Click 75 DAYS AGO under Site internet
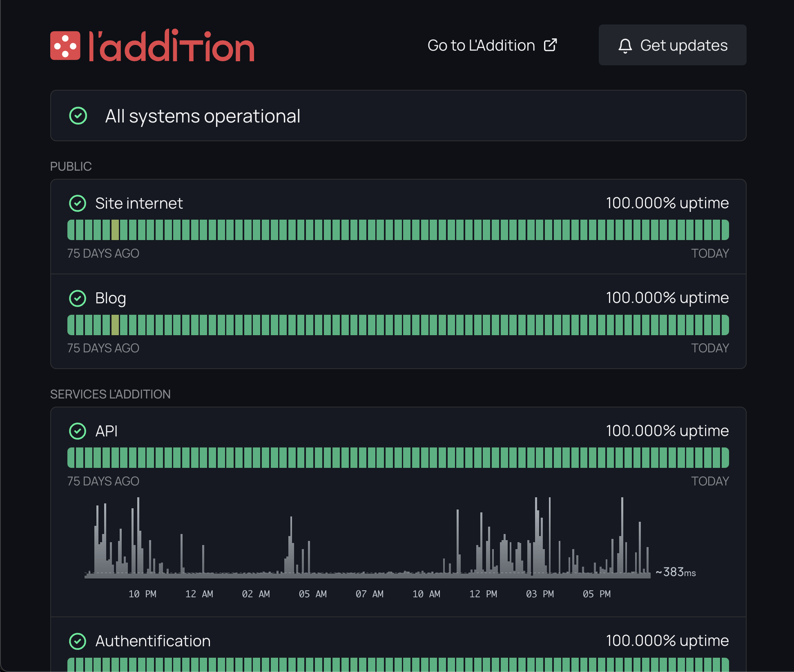Image resolution: width=794 pixels, height=672 pixels. point(103,254)
